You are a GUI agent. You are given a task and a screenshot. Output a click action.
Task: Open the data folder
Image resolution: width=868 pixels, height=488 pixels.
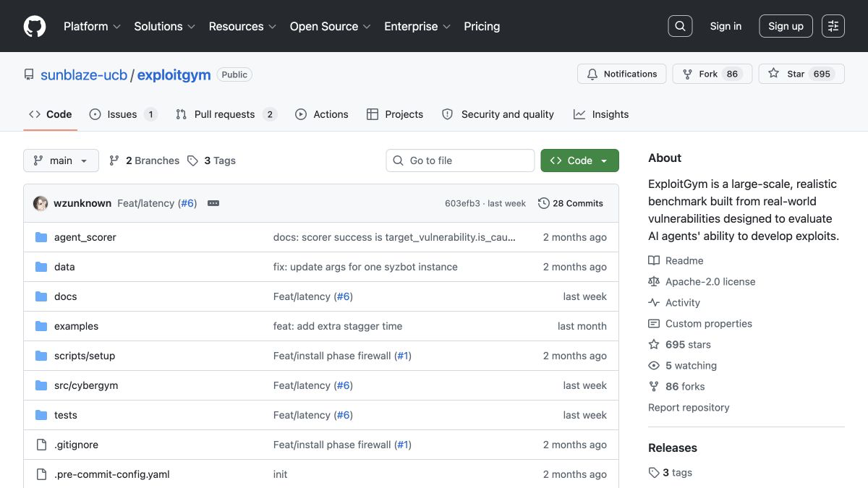click(x=64, y=267)
